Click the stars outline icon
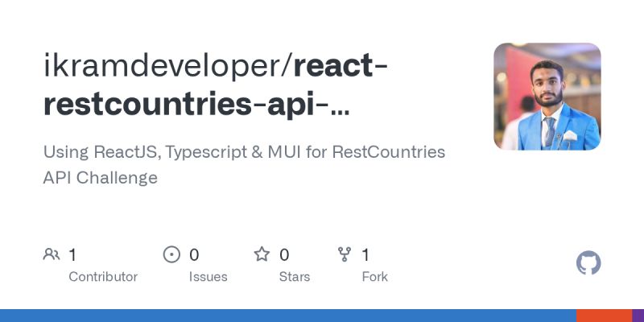Screen dimensions: 644x322 pyautogui.click(x=262, y=254)
